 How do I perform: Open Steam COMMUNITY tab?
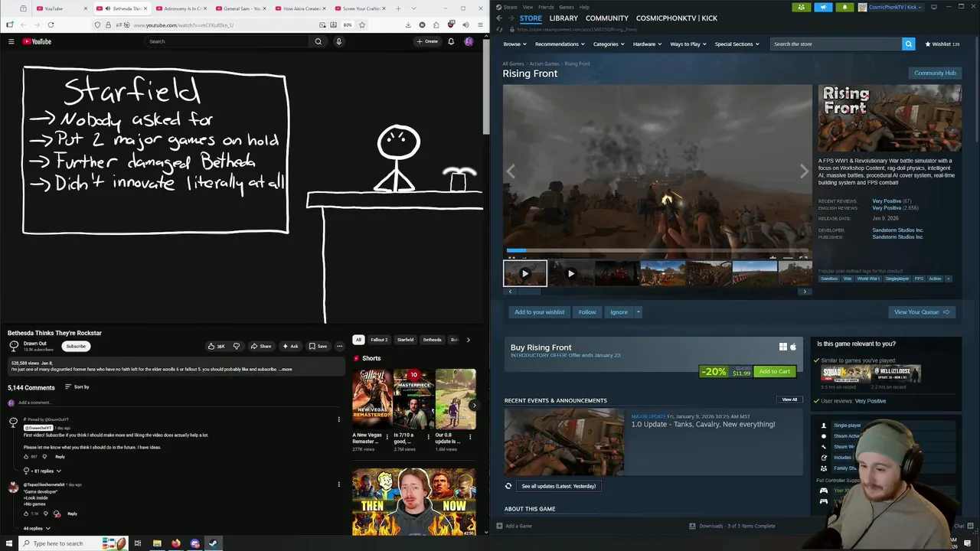click(x=607, y=18)
